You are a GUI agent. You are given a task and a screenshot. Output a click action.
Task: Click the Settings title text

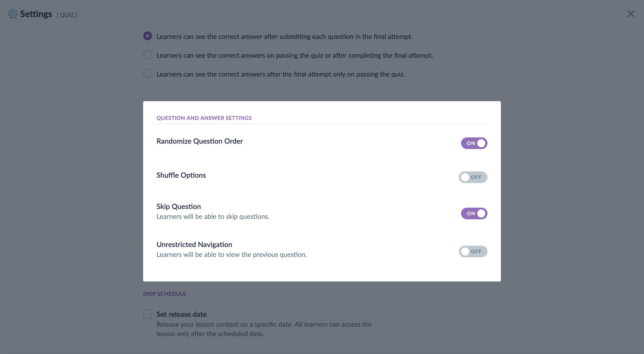coord(36,14)
